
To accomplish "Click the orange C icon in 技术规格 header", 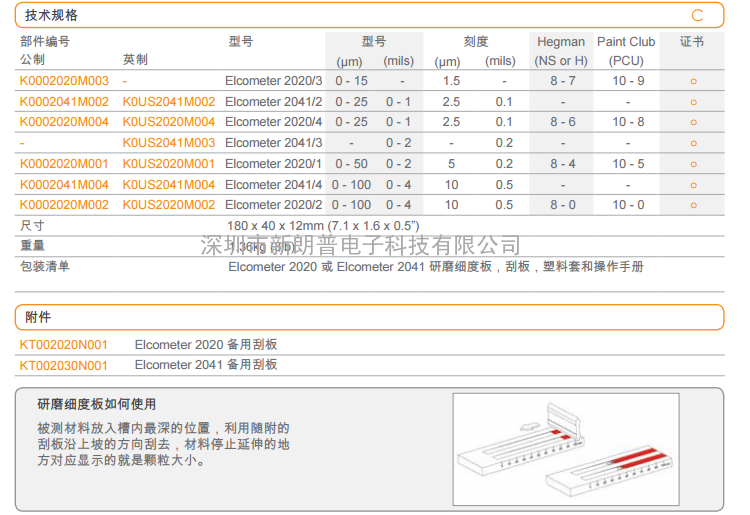I will click(x=697, y=15).
